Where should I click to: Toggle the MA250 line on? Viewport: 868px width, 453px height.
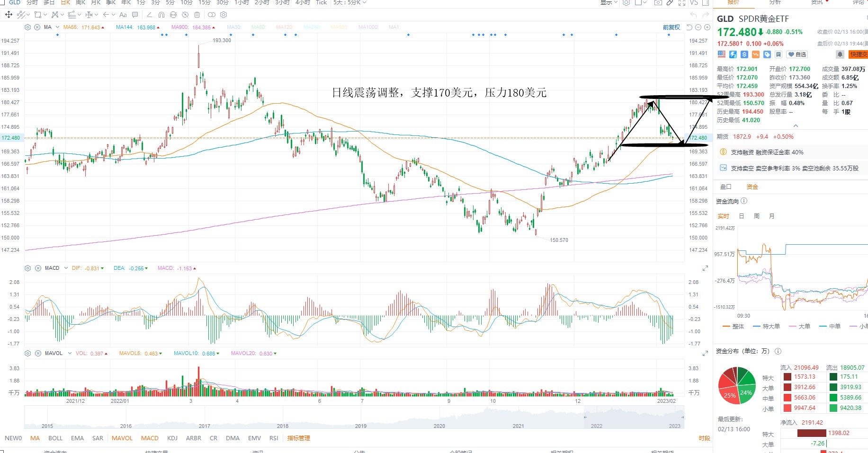click(x=312, y=27)
